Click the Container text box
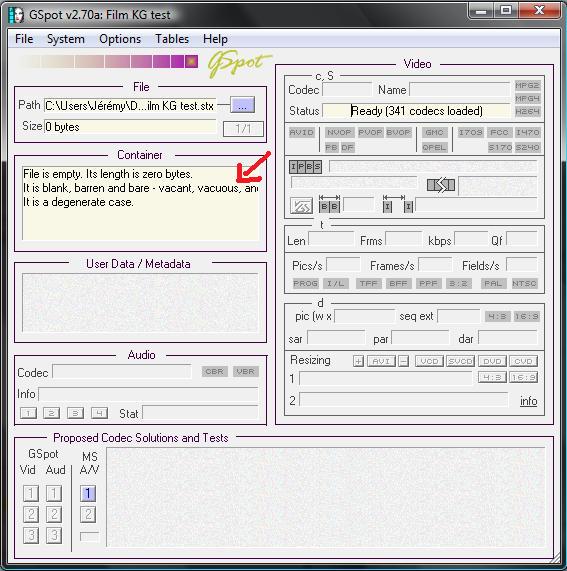The height and width of the screenshot is (571, 567). (141, 203)
